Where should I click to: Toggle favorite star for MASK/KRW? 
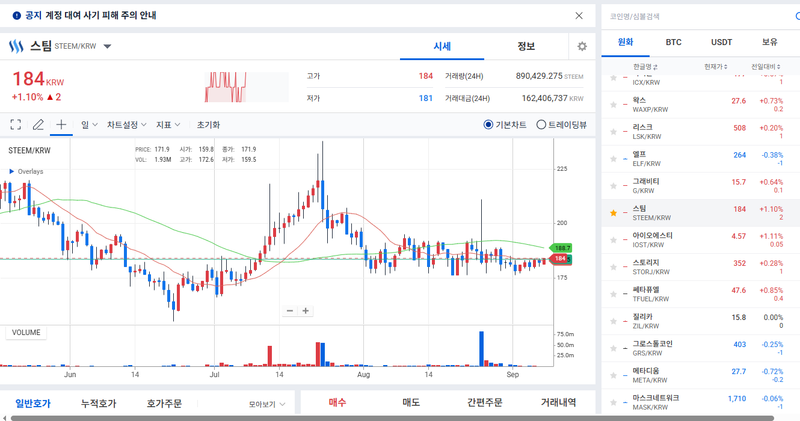click(613, 402)
